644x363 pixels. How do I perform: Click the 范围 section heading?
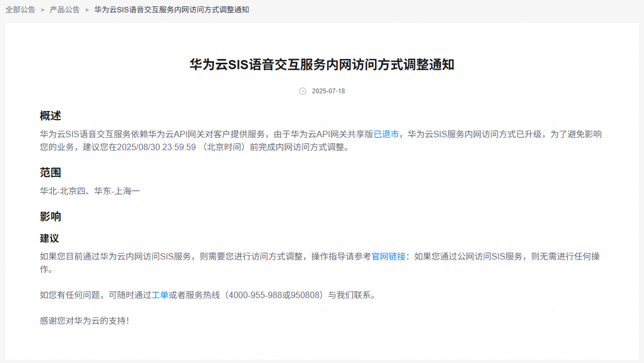tap(50, 173)
